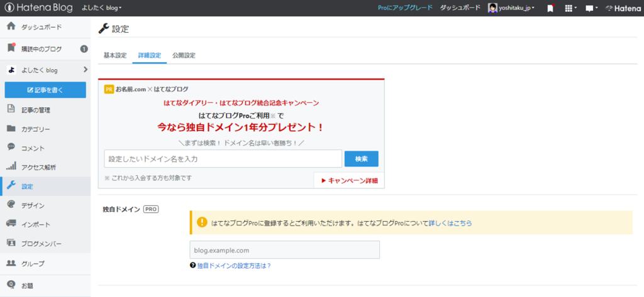644x297 pixels.
Task: Open お題 in sidebar
Action: click(x=27, y=285)
